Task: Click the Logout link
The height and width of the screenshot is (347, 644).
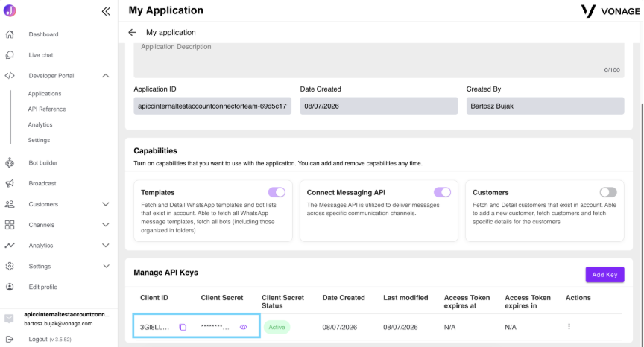Action: coord(38,340)
